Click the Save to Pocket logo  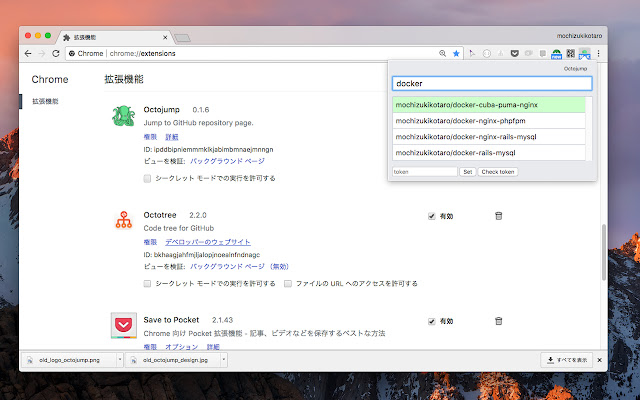pos(124,325)
